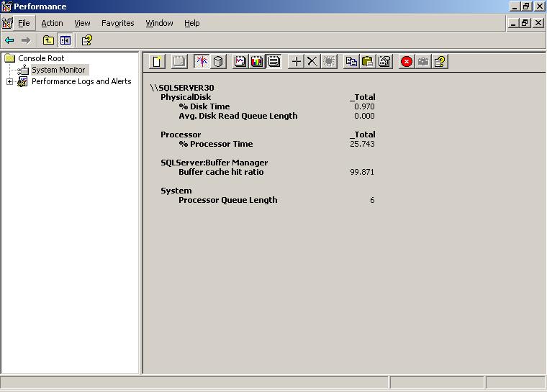The width and height of the screenshot is (547, 392).
Task: Open the View menu
Action: point(82,23)
